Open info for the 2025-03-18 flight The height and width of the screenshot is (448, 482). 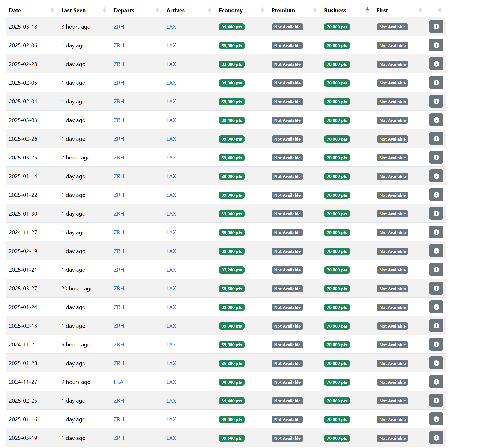pos(436,26)
